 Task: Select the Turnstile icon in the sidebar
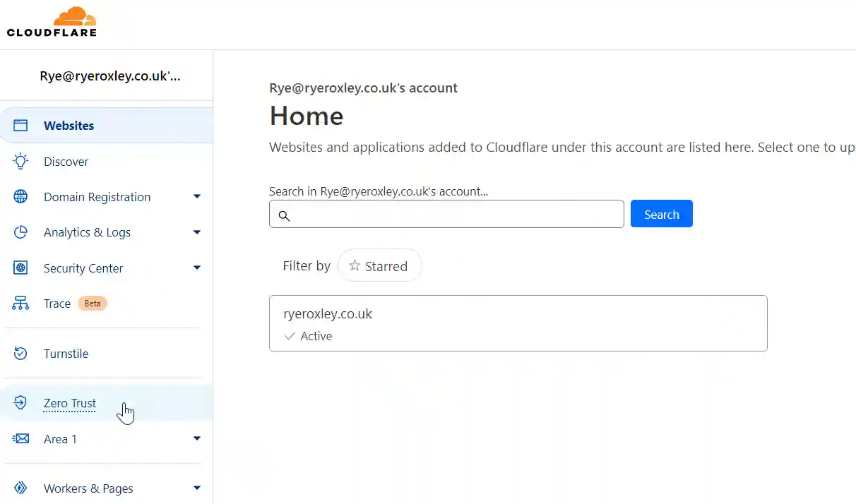20,353
